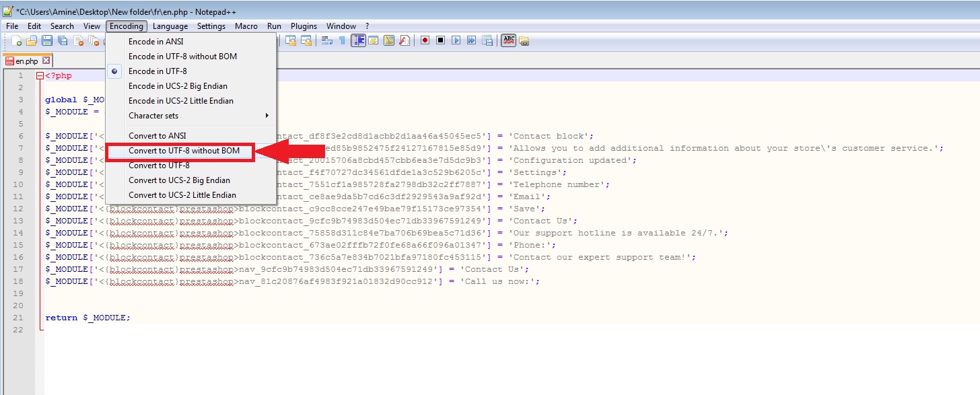Toggle the Word Wrap toolbar icon
The width and height of the screenshot is (980, 395).
tap(326, 40)
